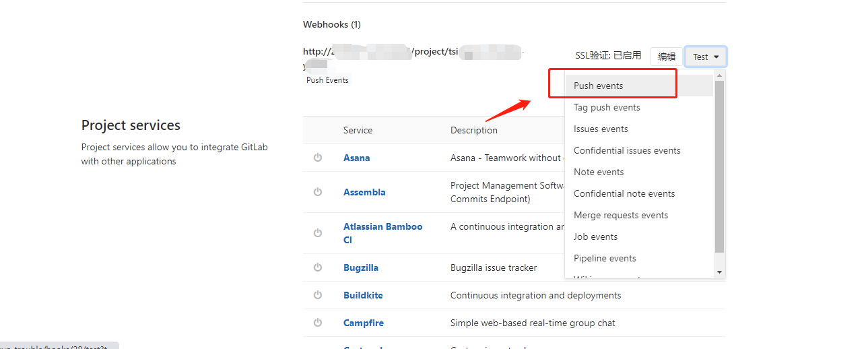Click Simple web-based real-time group chat text
868x349 pixels.
tap(533, 323)
